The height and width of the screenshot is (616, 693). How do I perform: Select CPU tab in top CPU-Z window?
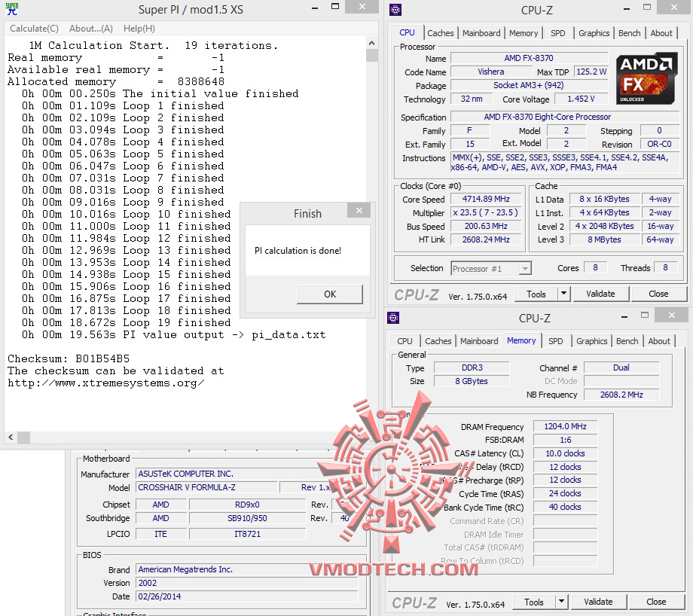click(407, 32)
